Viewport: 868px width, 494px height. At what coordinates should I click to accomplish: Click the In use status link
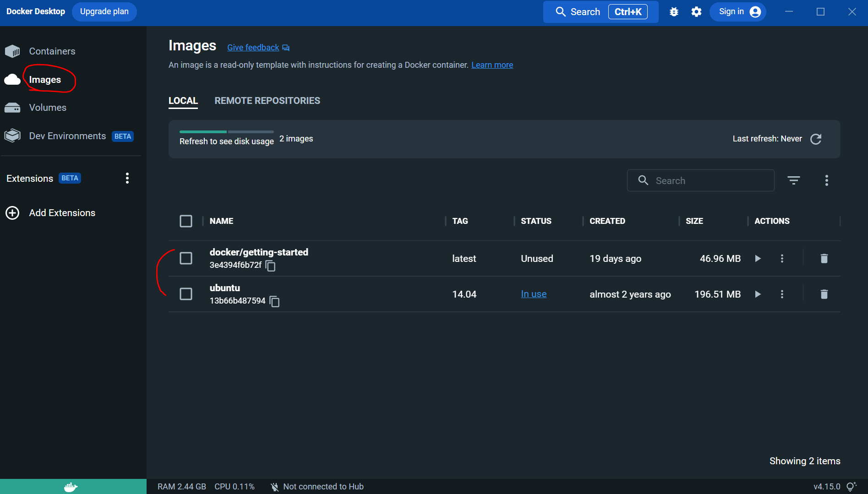pyautogui.click(x=534, y=294)
